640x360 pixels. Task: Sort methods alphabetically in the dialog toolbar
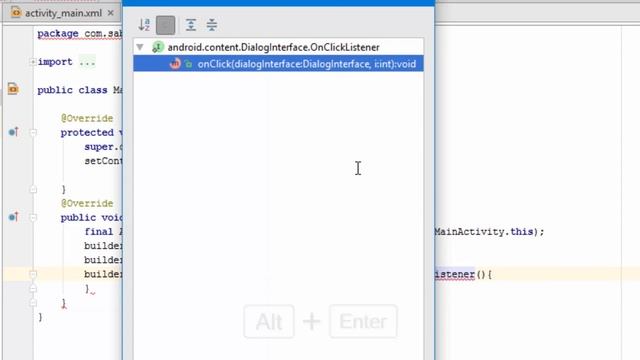144,25
